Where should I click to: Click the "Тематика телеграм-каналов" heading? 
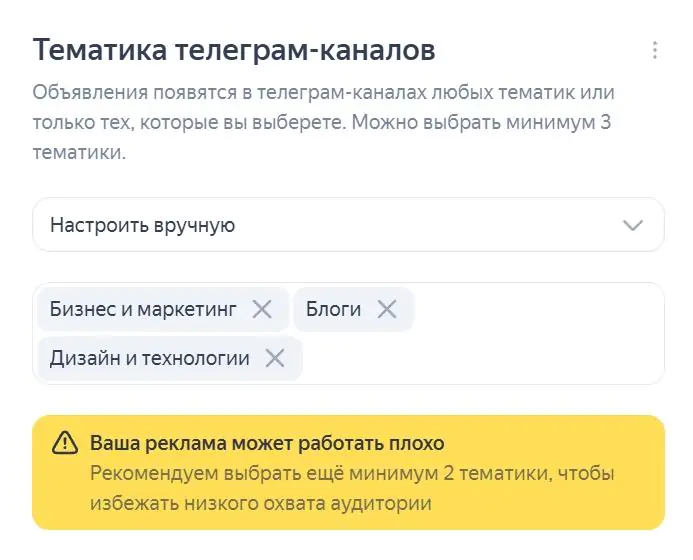pyautogui.click(x=234, y=50)
